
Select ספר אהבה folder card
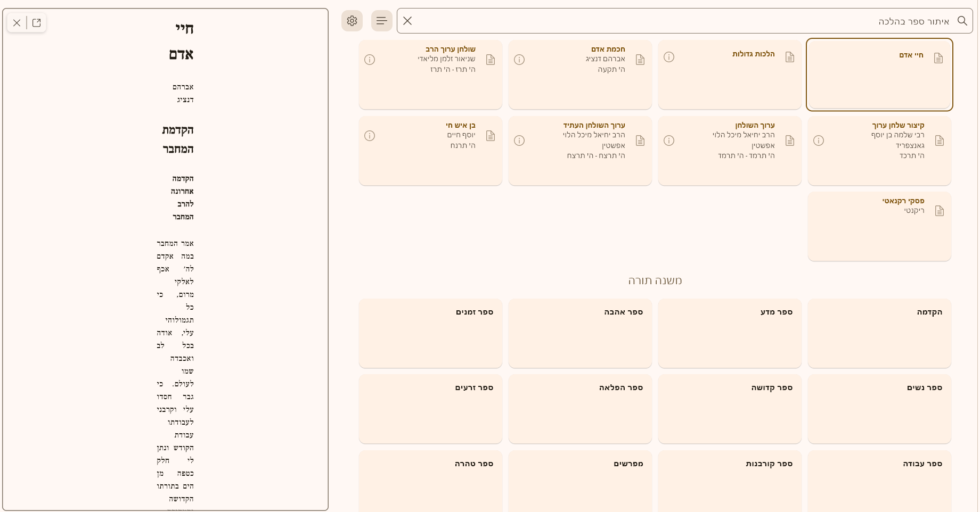(580, 333)
